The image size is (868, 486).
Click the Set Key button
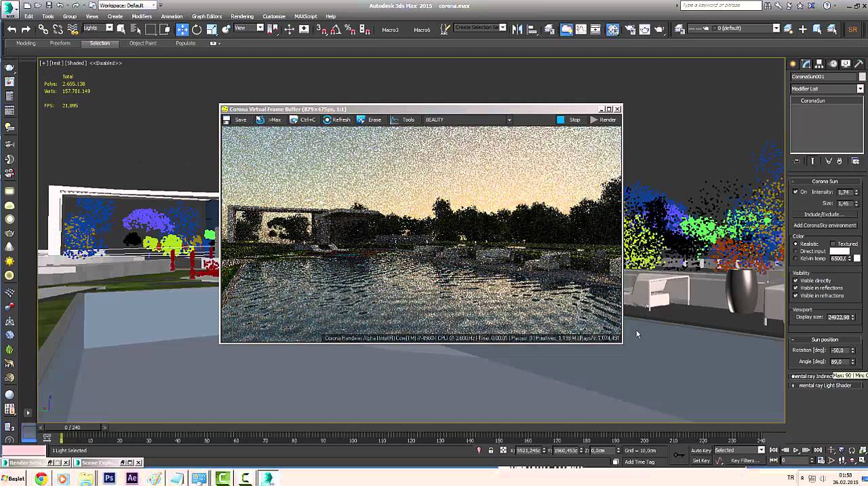[701, 461]
